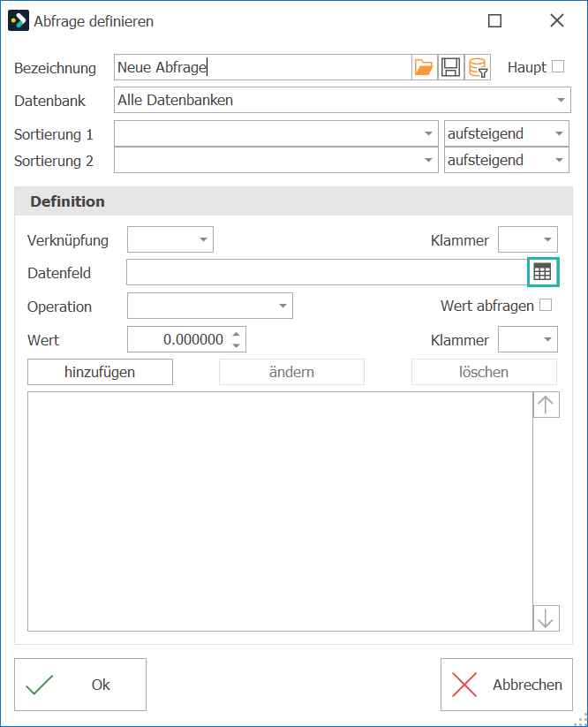
Task: Change Sortierung 1 order from aufsteigend
Action: 507,133
